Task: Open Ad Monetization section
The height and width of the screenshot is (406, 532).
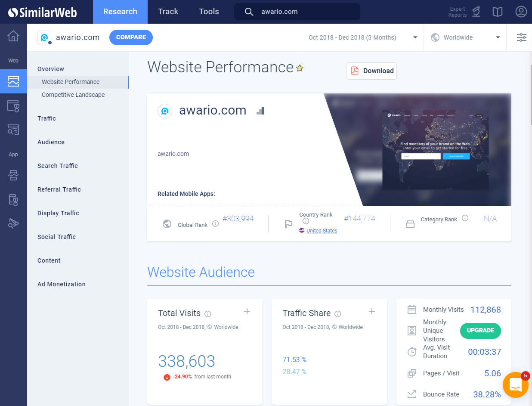Action: 62,284
